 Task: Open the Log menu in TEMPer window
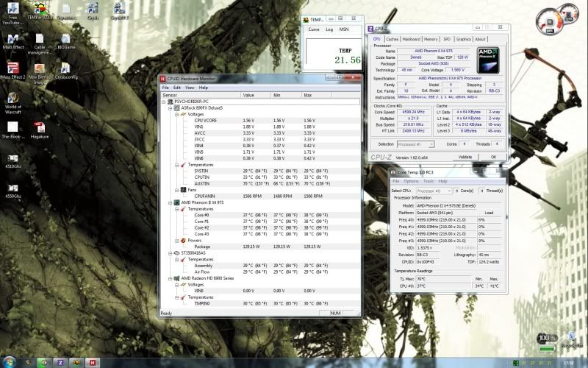329,29
